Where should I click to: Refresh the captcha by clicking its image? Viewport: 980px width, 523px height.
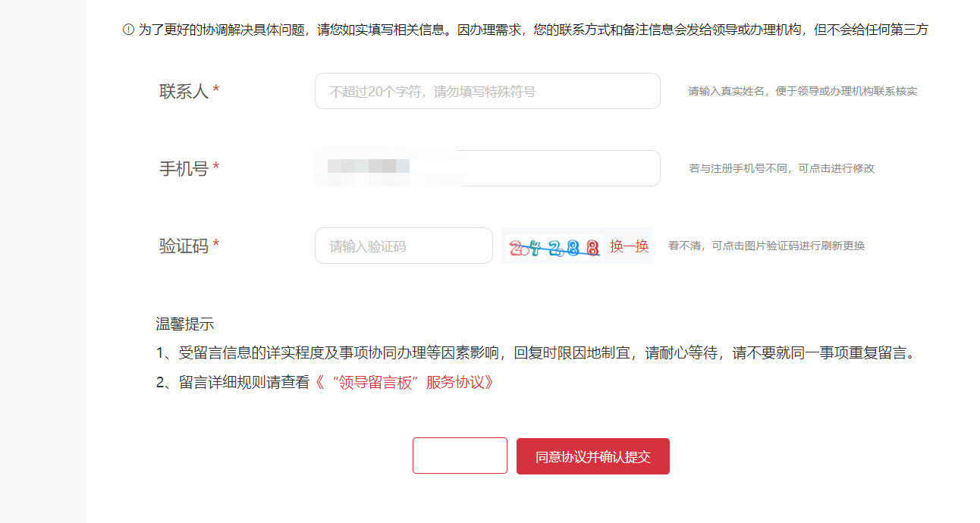554,246
